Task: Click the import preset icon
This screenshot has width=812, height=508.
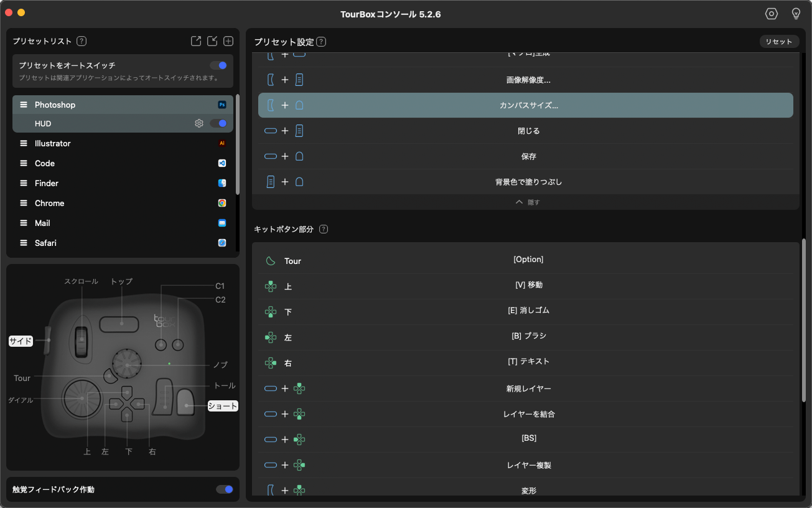Action: [212, 40]
